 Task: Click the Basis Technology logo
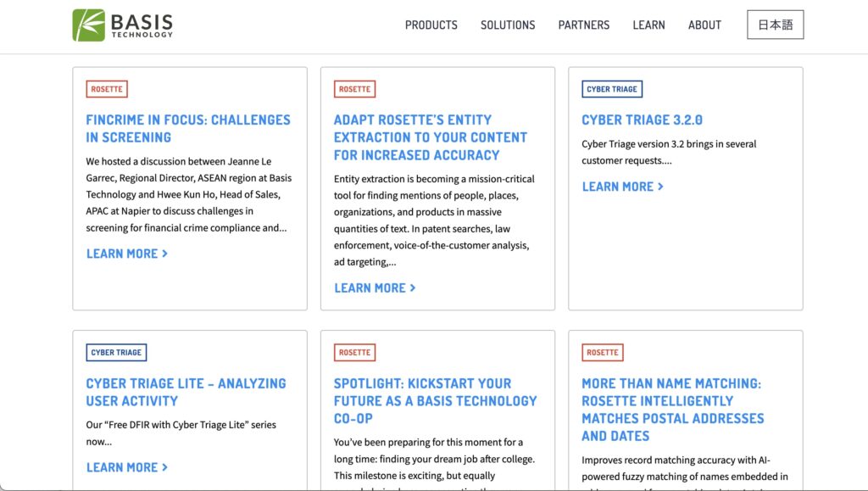click(x=123, y=25)
